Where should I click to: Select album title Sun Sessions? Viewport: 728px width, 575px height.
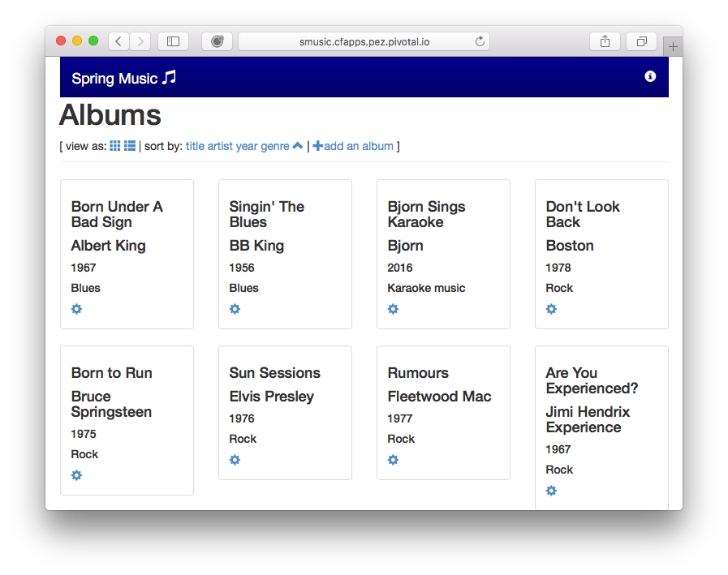tap(275, 373)
